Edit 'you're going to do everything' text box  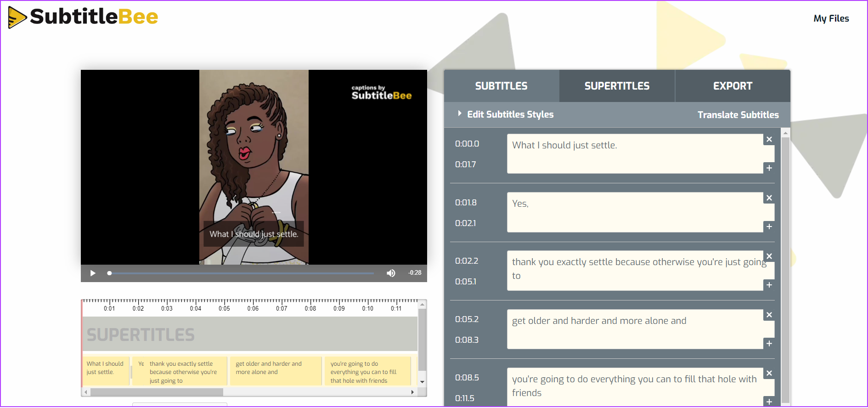(635, 387)
